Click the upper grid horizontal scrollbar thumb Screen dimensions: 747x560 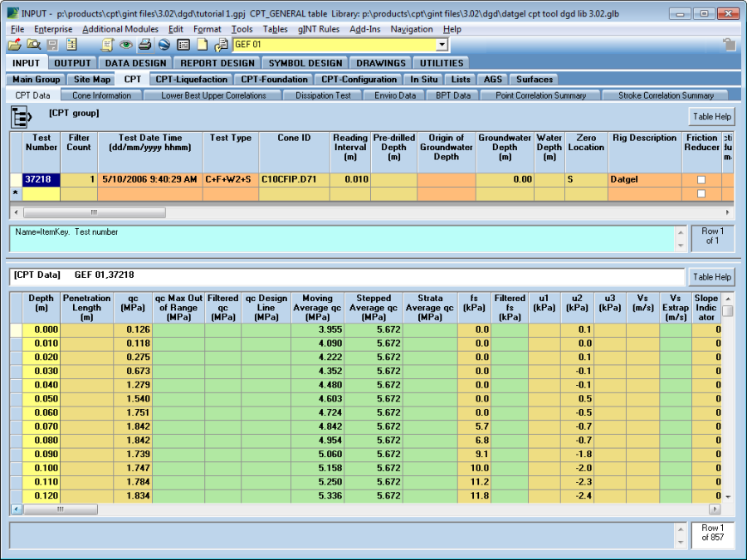(93, 212)
